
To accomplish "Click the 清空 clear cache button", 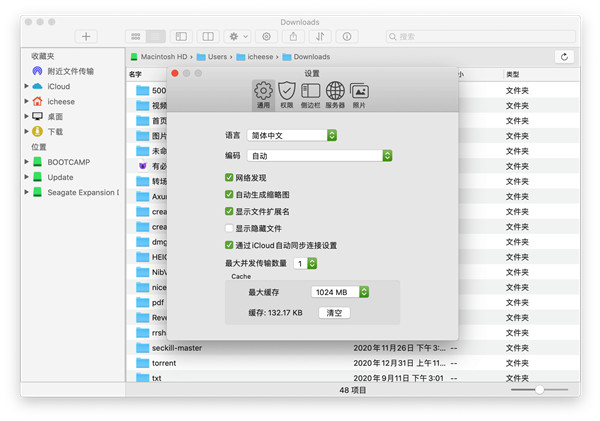I will click(334, 313).
